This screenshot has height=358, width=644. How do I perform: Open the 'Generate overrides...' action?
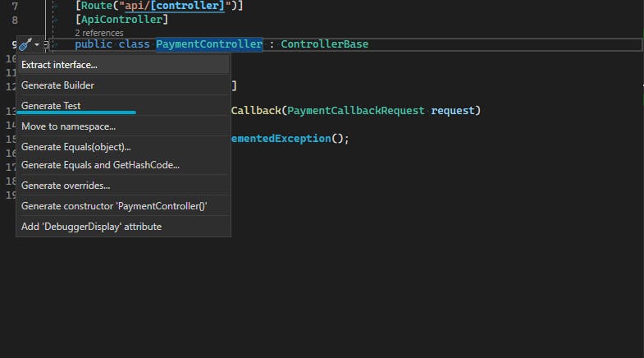(x=66, y=186)
